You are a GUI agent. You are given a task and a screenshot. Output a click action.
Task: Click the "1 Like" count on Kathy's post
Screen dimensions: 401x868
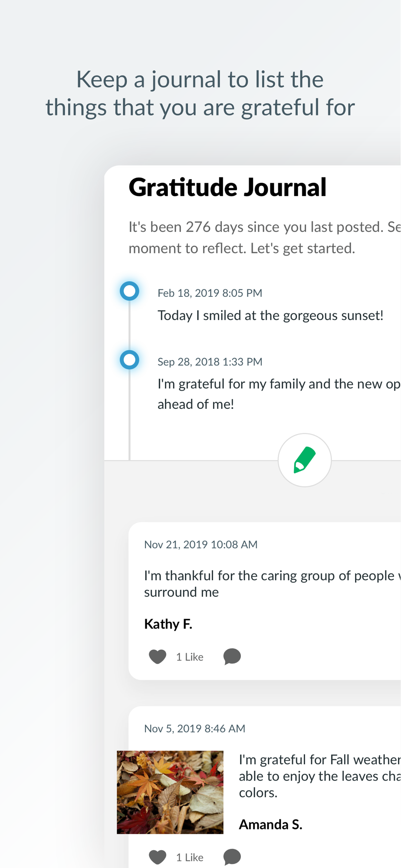pos(190,657)
